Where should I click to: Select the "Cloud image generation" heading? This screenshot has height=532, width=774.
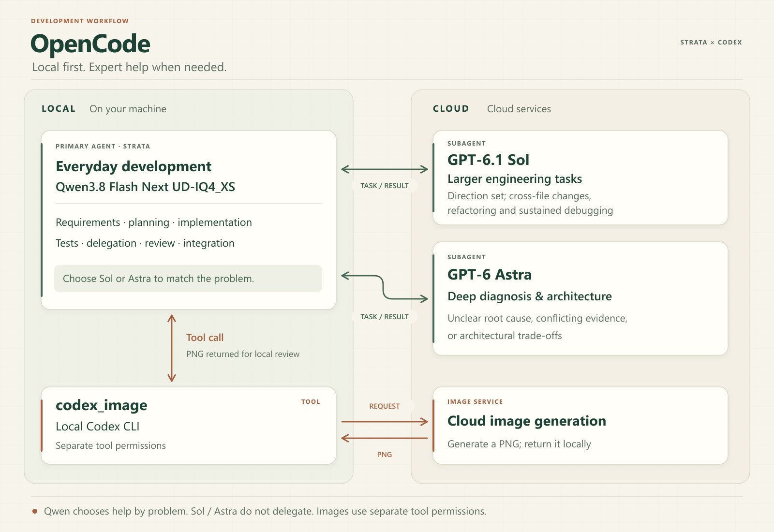pos(527,421)
